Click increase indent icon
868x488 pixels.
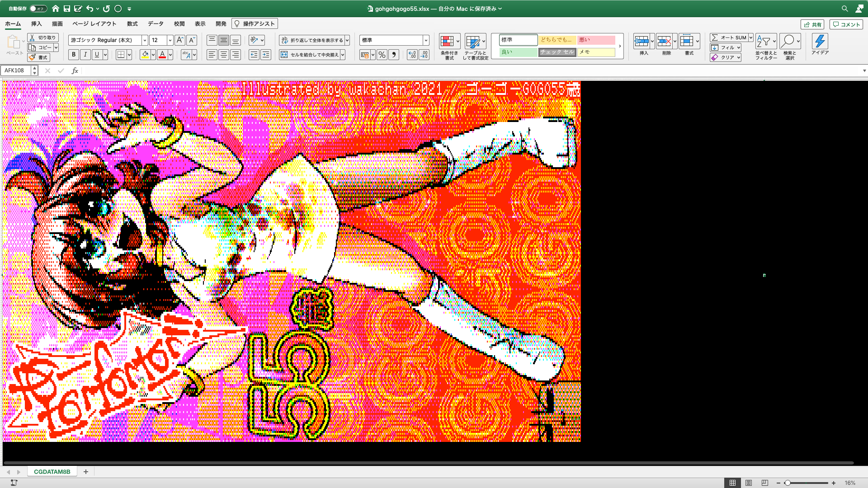[x=266, y=55]
